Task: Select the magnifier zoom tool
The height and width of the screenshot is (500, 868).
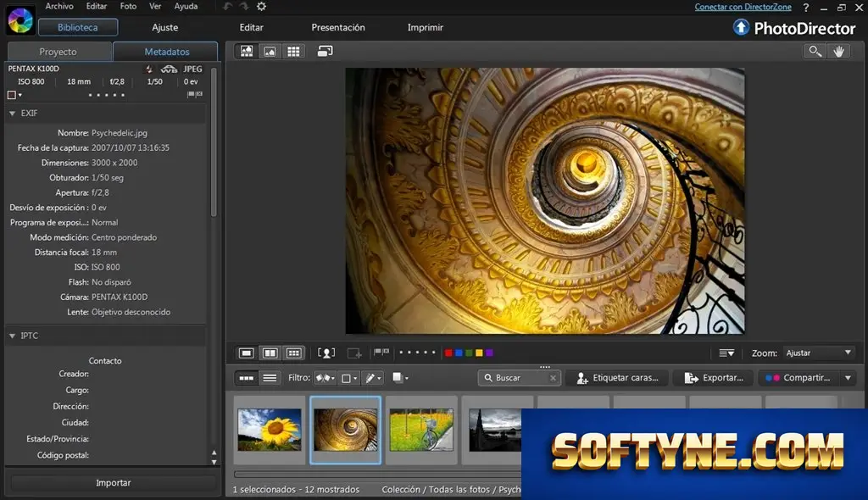Action: pos(815,52)
